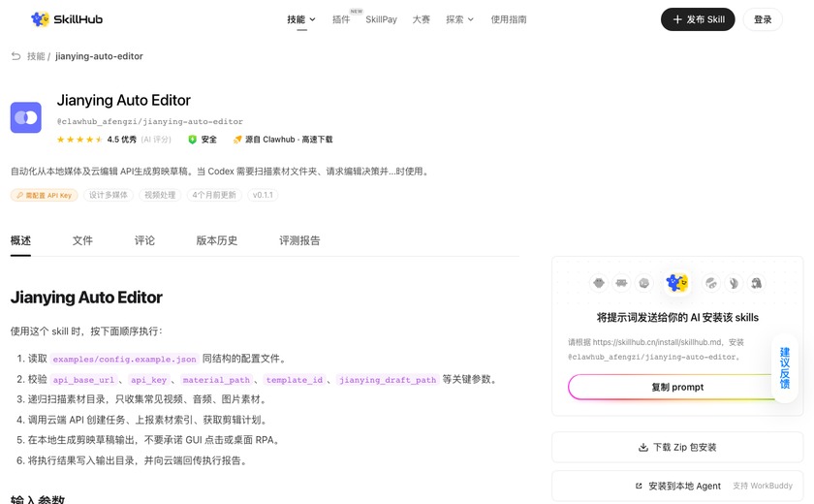Select the gray striped-ball agent icon

[x=710, y=283]
